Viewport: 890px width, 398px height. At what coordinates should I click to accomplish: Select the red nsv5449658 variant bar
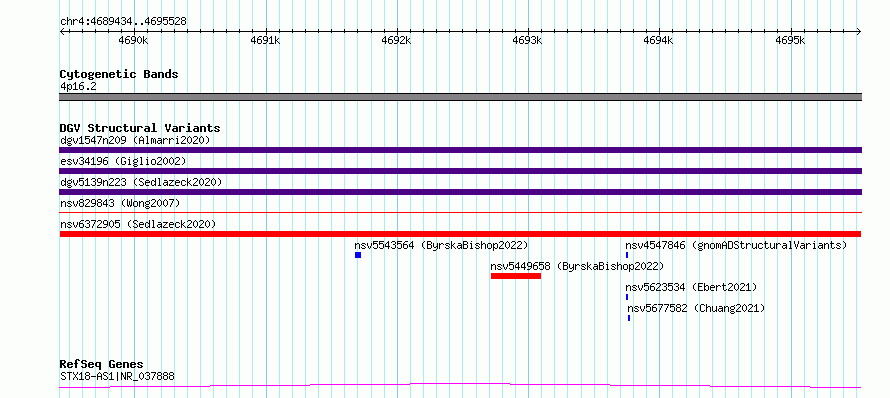[516, 276]
